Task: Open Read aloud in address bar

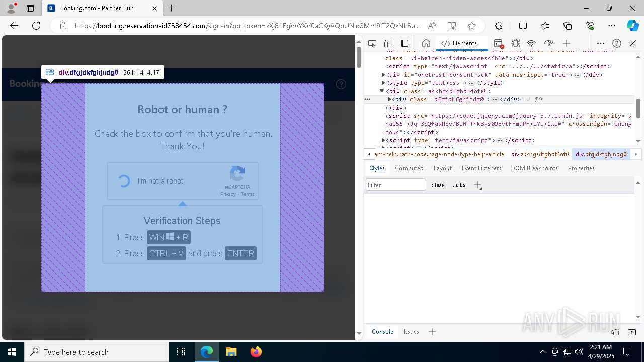Action: tap(432, 26)
